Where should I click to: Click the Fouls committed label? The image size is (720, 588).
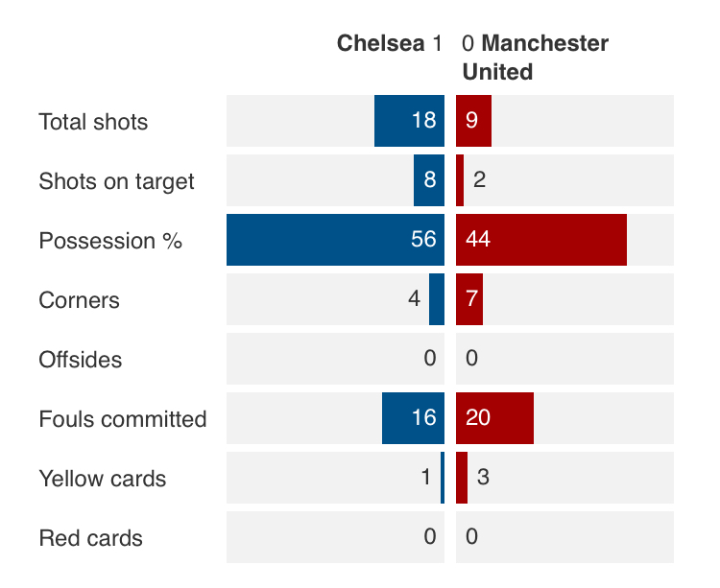[123, 419]
